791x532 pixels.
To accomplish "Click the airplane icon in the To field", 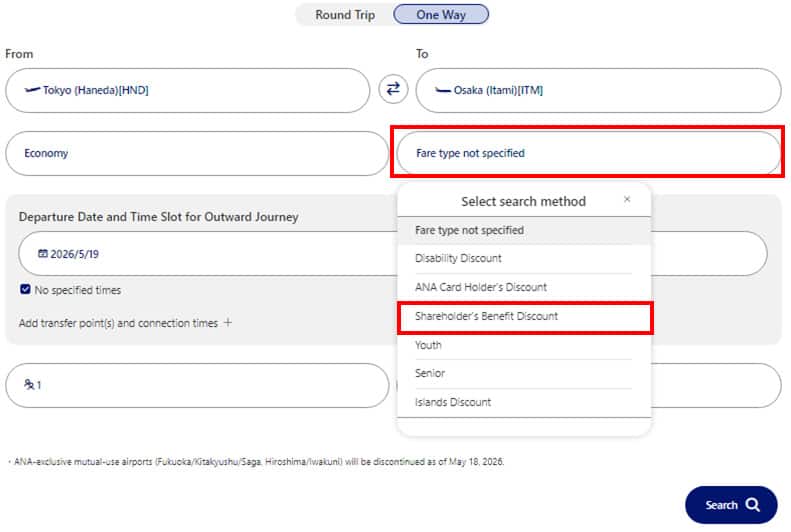I will tap(443, 90).
